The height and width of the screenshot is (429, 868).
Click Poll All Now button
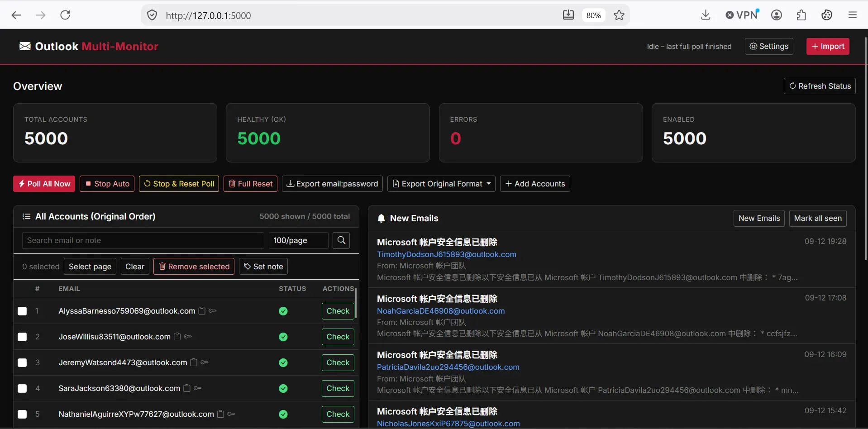pyautogui.click(x=44, y=184)
